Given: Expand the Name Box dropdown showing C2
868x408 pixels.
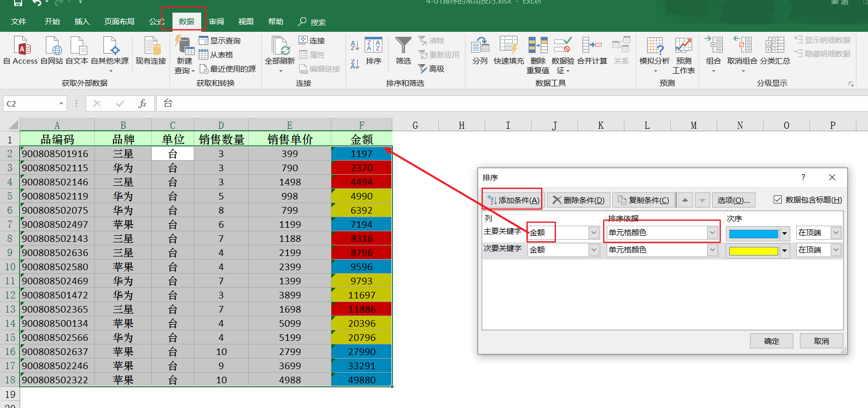Looking at the screenshot, I should [61, 104].
